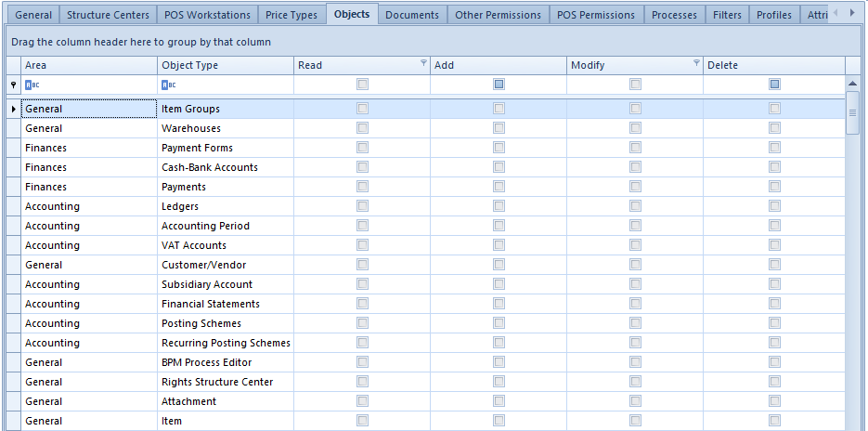Sort by Area column header
Screen dimensions: 868x431
pos(89,65)
